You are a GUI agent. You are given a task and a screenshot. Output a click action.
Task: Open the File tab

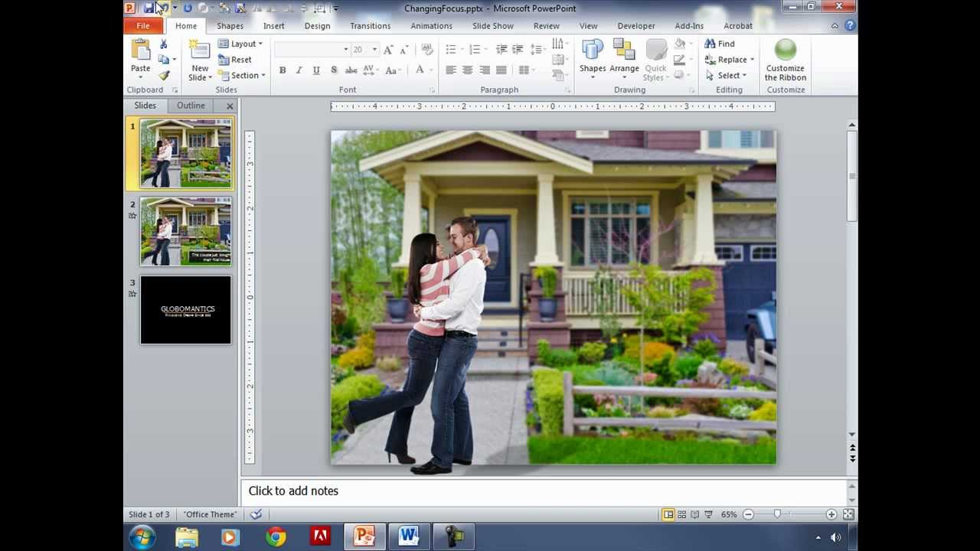click(x=143, y=26)
